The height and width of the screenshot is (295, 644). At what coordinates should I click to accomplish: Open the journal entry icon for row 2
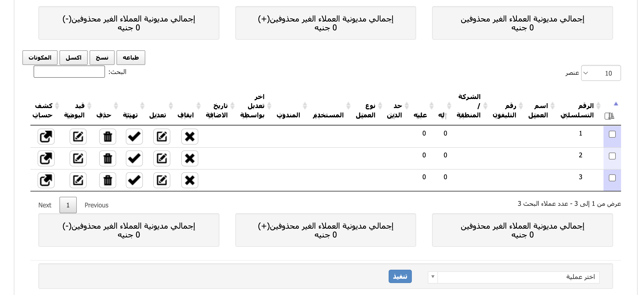tap(78, 158)
